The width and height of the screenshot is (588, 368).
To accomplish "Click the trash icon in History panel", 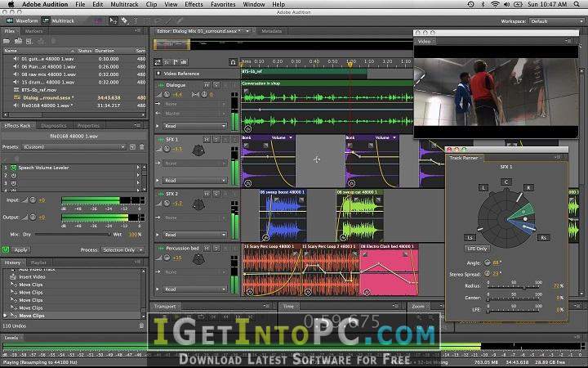I will click(x=142, y=326).
